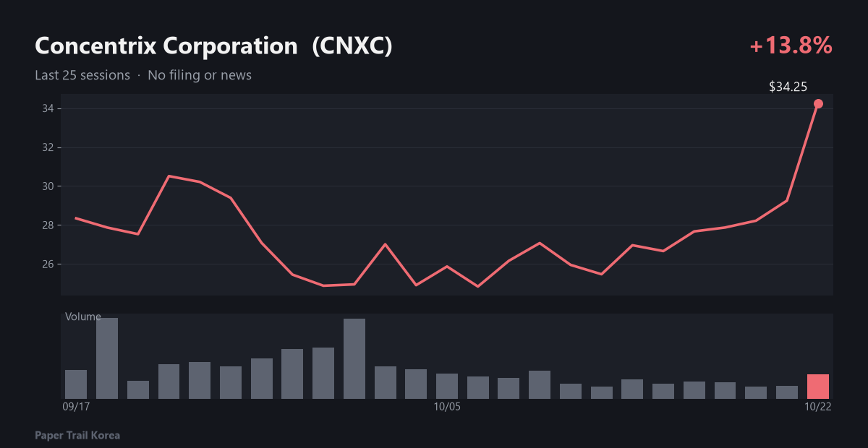This screenshot has width=868, height=448.
Task: Click the 30 y-axis label
Action: pos(48,186)
